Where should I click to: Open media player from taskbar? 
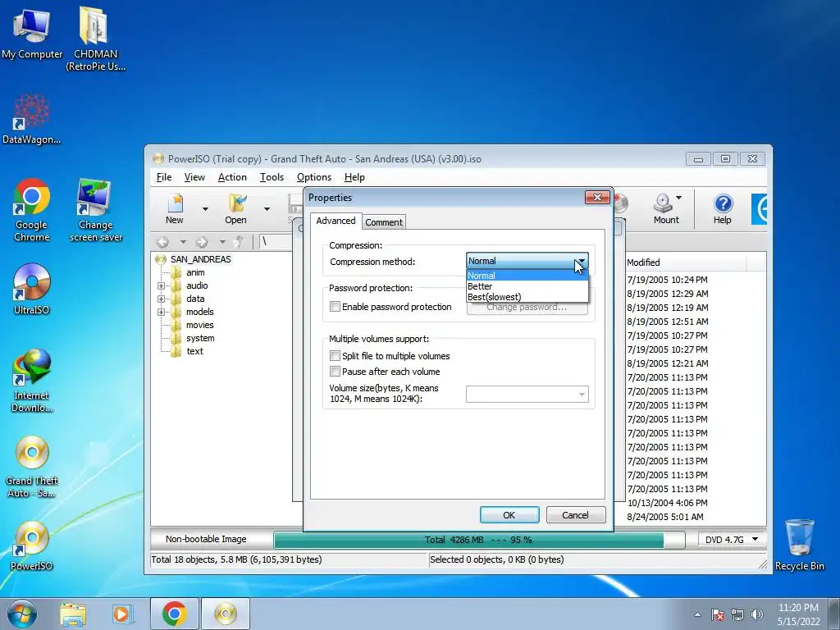tap(121, 614)
